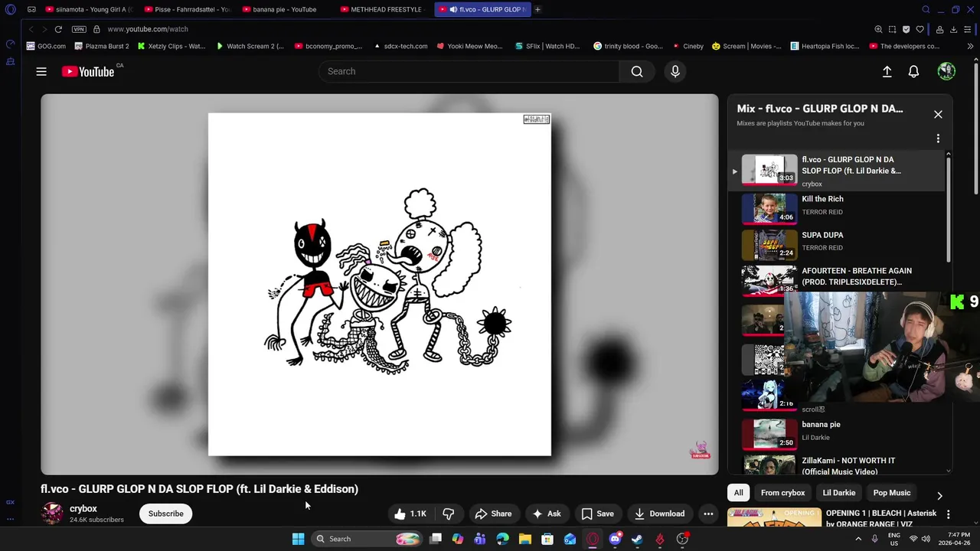Click the address bar URL www.youtube.com/watch
Image resolution: width=980 pixels, height=551 pixels.
(x=148, y=29)
